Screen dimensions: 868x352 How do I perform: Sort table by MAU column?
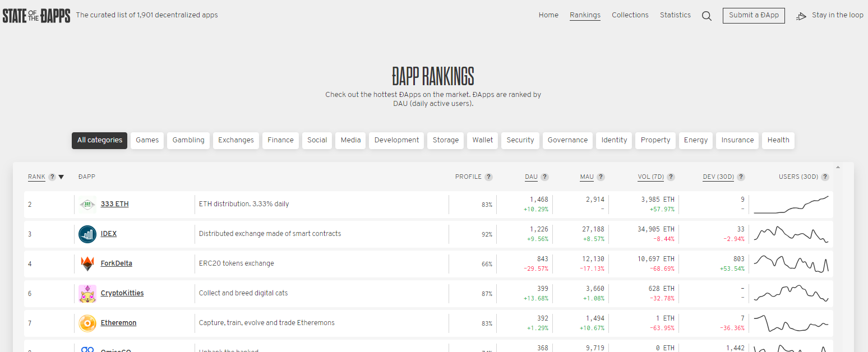[587, 177]
